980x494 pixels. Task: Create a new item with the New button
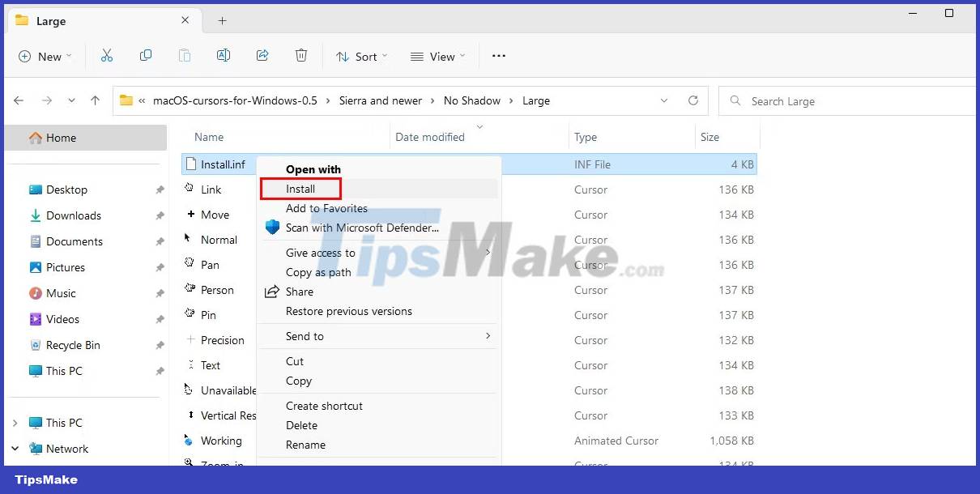click(x=45, y=56)
